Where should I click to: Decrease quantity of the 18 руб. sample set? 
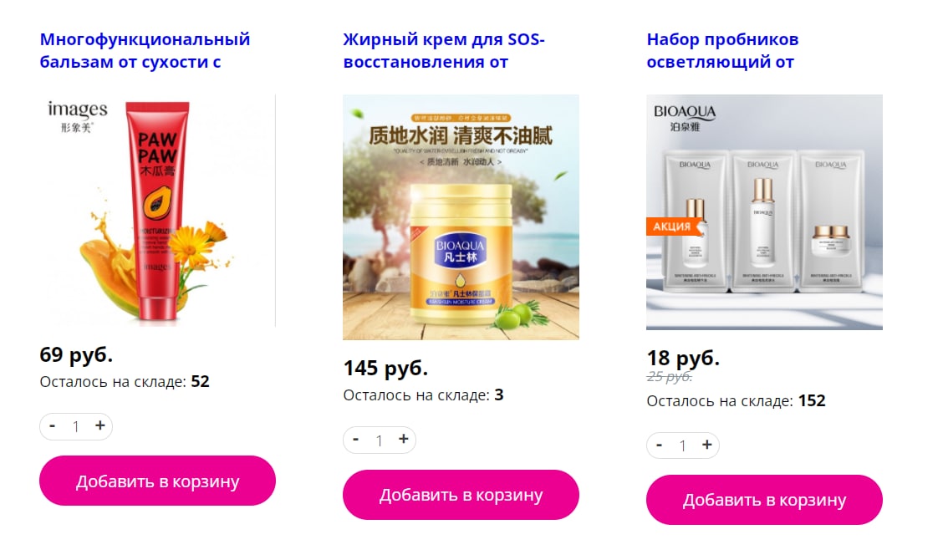click(x=659, y=445)
